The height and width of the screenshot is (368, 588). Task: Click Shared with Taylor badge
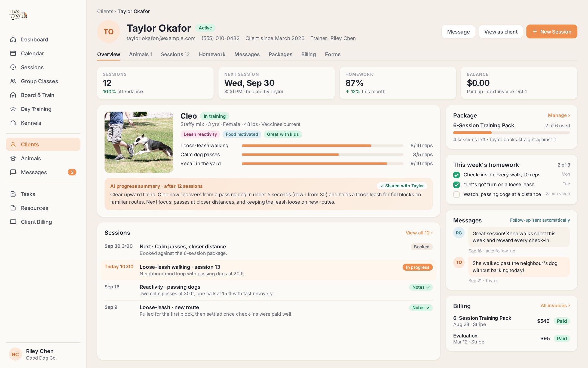pos(402,186)
